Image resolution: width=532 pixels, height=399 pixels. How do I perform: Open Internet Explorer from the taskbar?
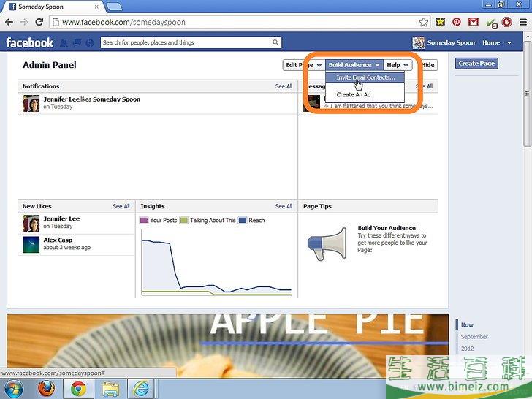point(141,389)
